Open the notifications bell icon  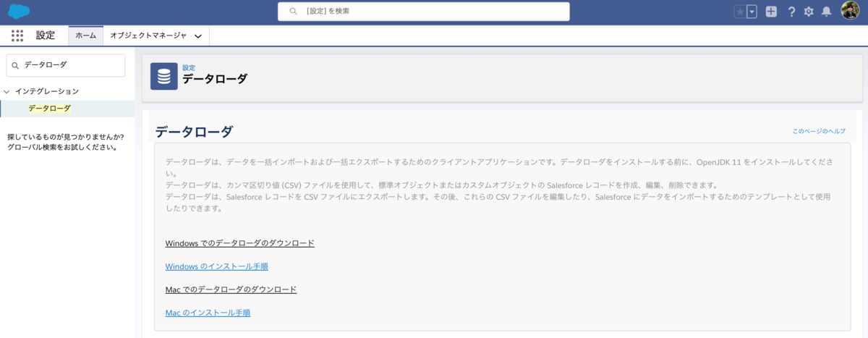point(826,12)
